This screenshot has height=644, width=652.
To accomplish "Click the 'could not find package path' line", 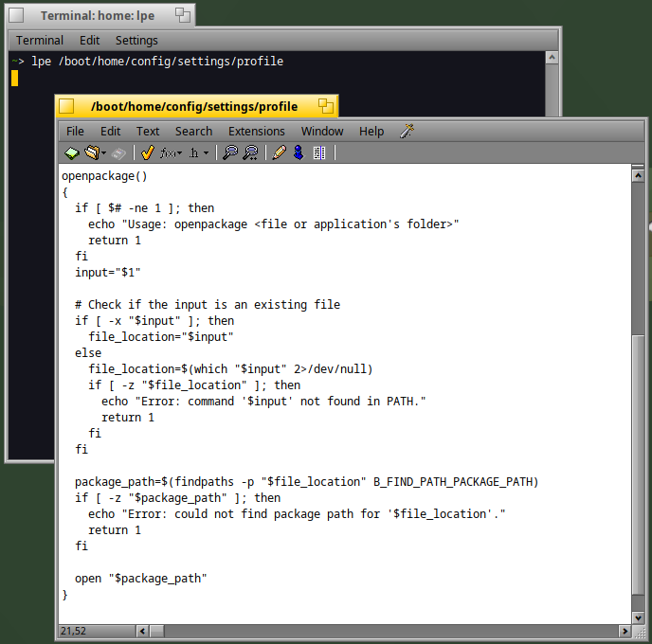I will tap(297, 514).
